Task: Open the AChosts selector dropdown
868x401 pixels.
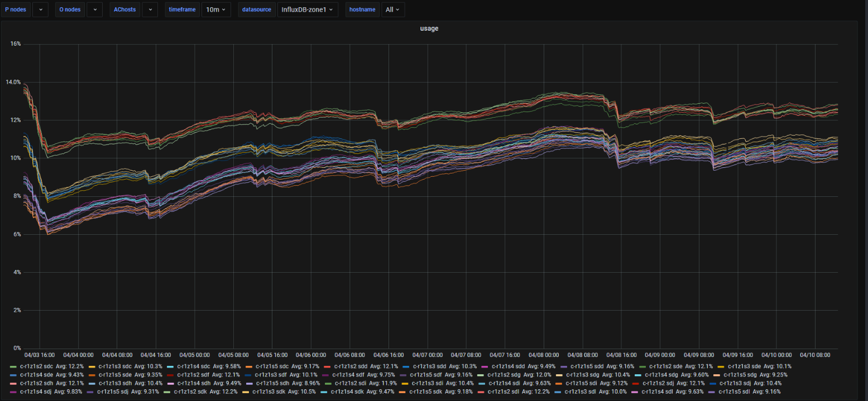Action: (x=150, y=9)
